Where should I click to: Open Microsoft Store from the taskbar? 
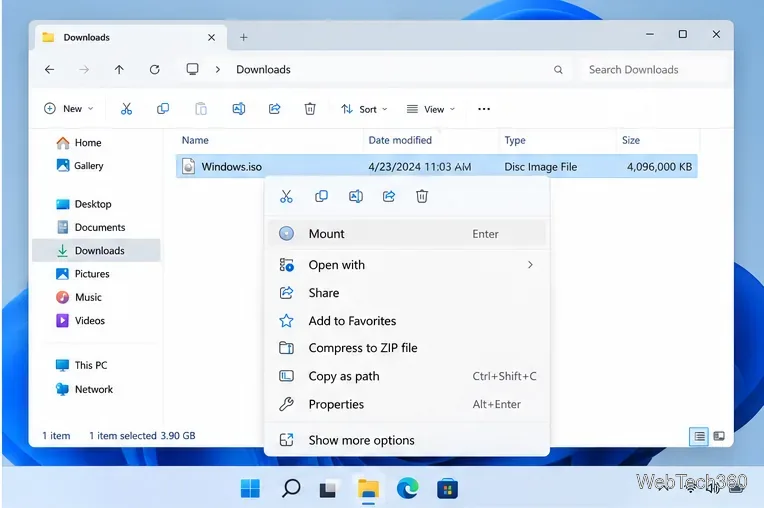point(447,489)
